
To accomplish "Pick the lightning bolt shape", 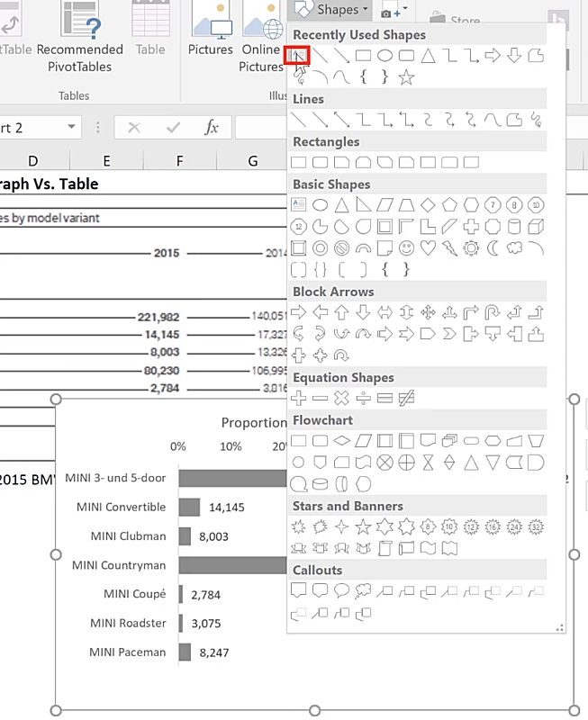I will click(449, 247).
